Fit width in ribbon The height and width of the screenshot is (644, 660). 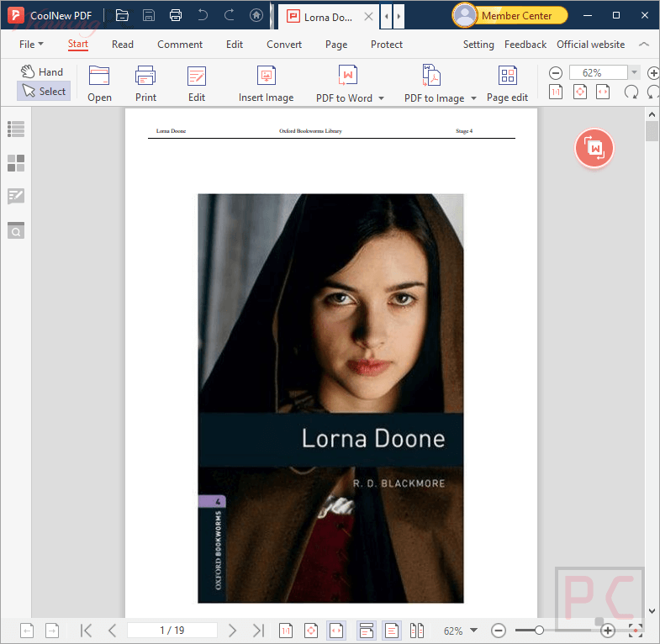click(603, 92)
